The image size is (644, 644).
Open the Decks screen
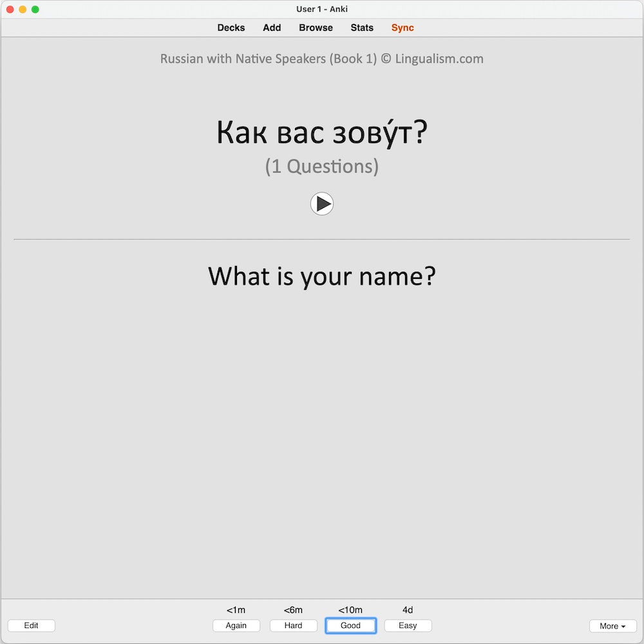click(x=231, y=28)
